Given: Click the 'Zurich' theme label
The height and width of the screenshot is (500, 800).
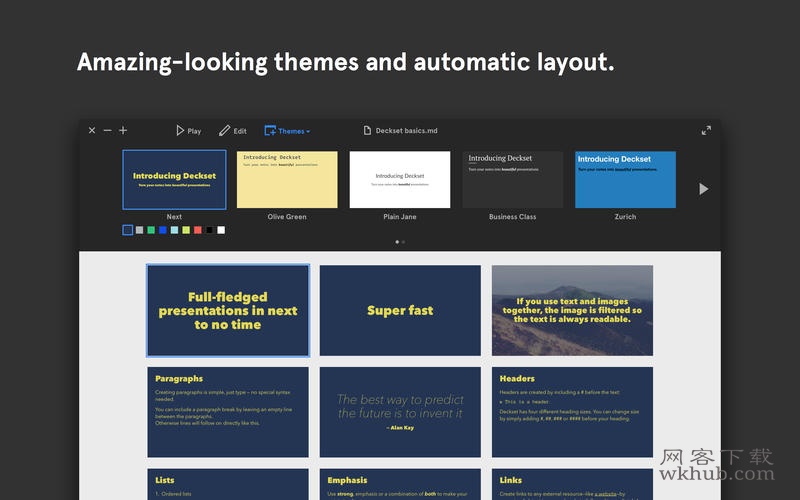Looking at the screenshot, I should (x=626, y=217).
